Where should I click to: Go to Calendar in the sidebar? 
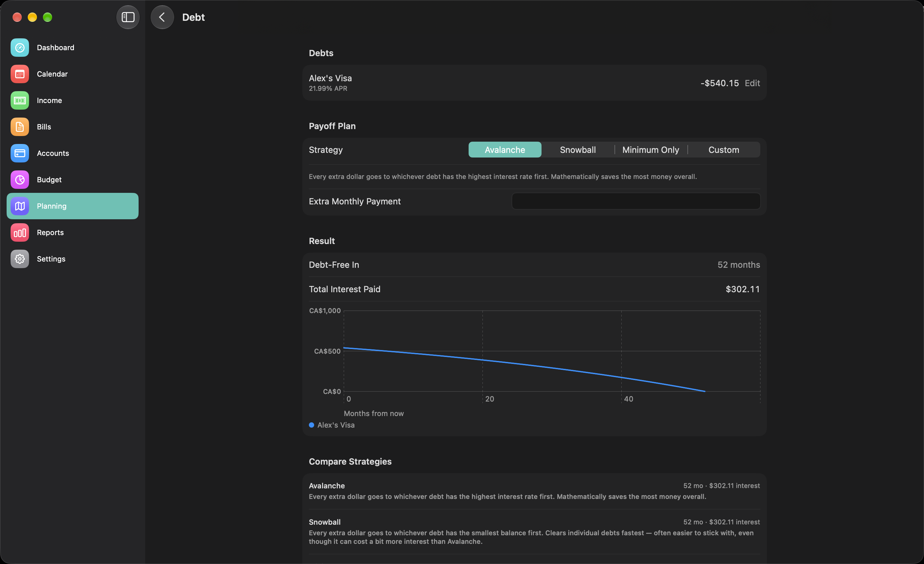pos(52,74)
